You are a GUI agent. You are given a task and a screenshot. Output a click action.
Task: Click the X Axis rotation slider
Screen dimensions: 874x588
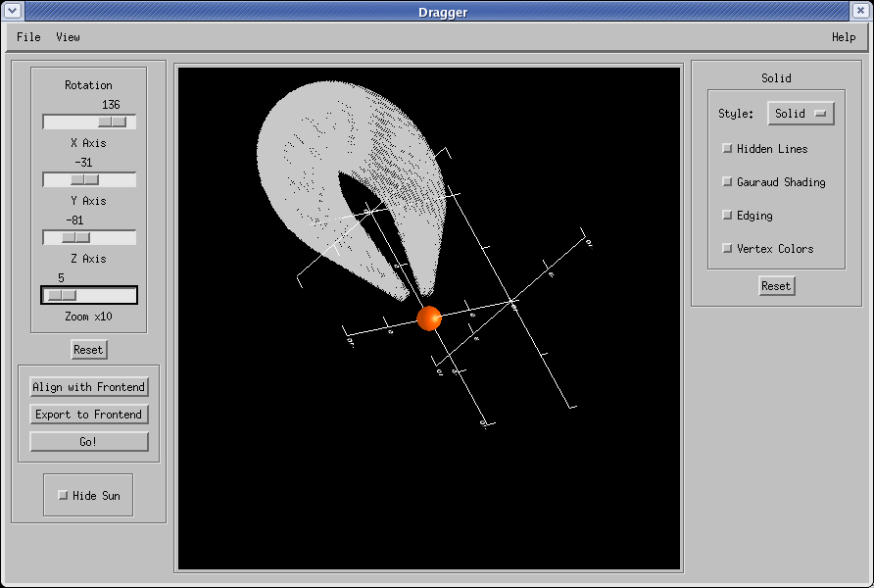click(x=112, y=122)
